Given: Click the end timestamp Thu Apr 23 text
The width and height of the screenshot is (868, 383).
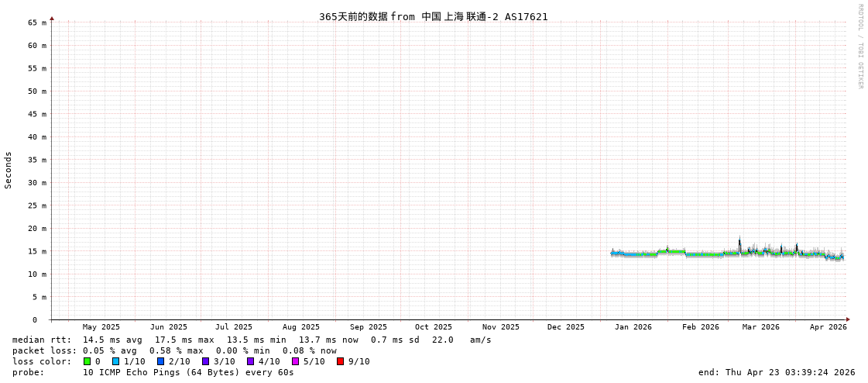Looking at the screenshot, I should (777, 372).
